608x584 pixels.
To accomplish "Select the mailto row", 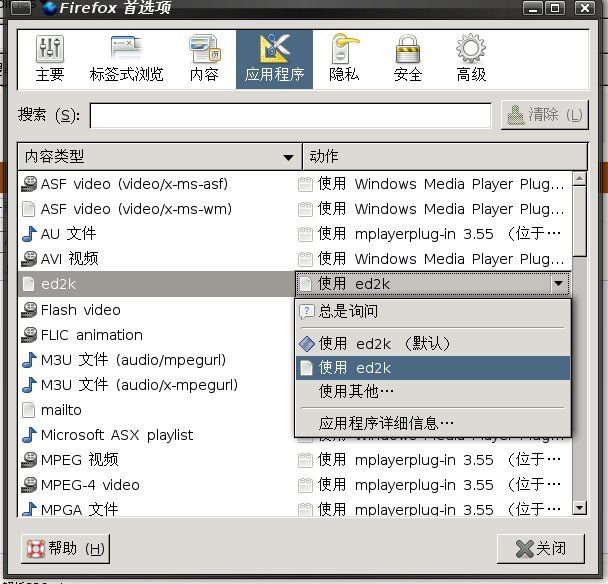I will click(156, 410).
